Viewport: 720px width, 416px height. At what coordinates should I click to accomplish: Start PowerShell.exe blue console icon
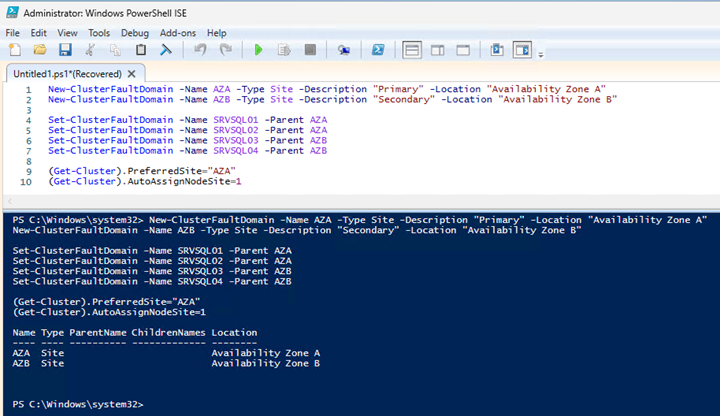pyautogui.click(x=378, y=50)
